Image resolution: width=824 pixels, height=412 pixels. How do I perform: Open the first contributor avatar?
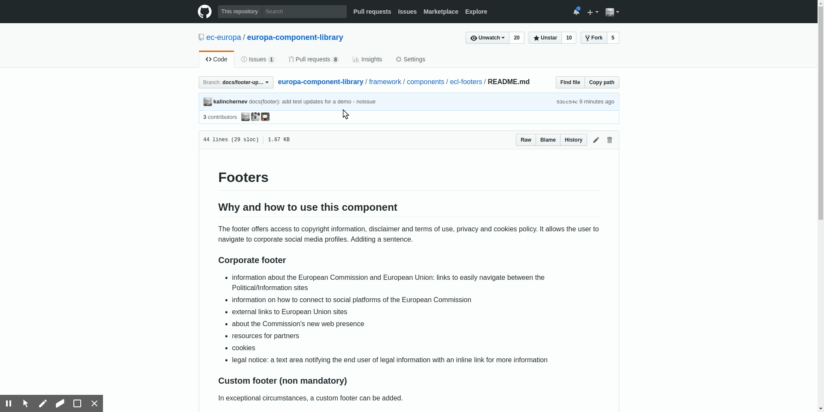tap(245, 117)
